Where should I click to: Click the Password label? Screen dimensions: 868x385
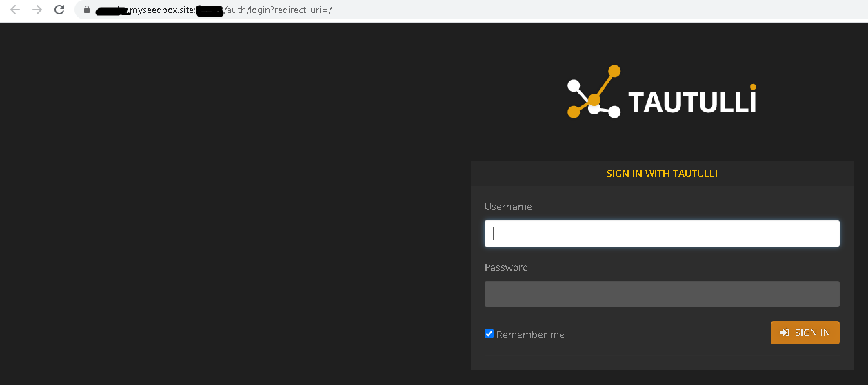point(506,267)
